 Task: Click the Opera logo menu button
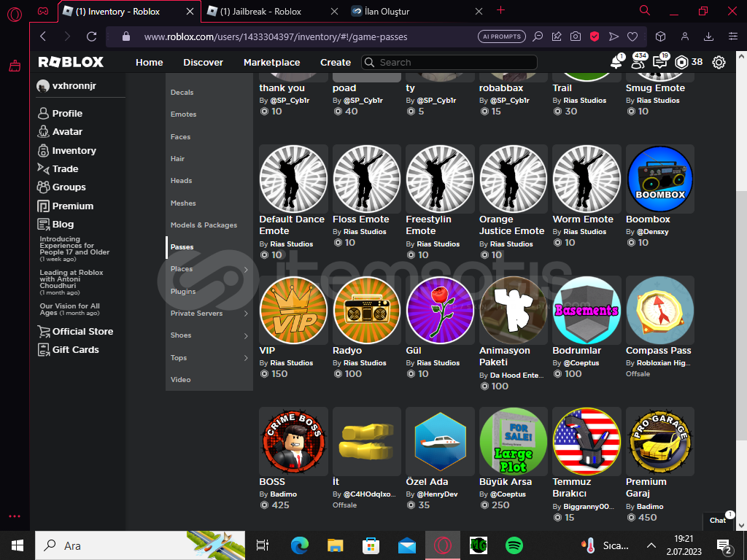15,15
